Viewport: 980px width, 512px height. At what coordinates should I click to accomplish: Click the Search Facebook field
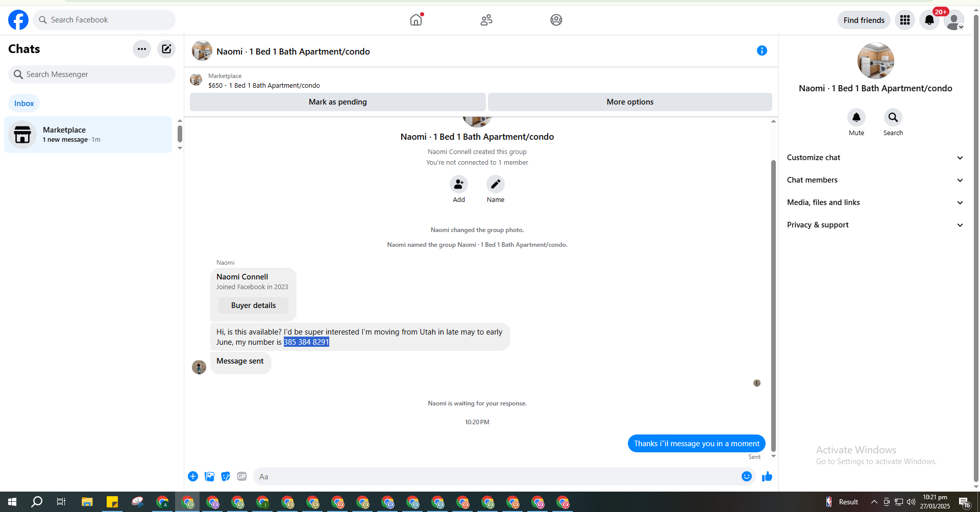click(x=104, y=20)
